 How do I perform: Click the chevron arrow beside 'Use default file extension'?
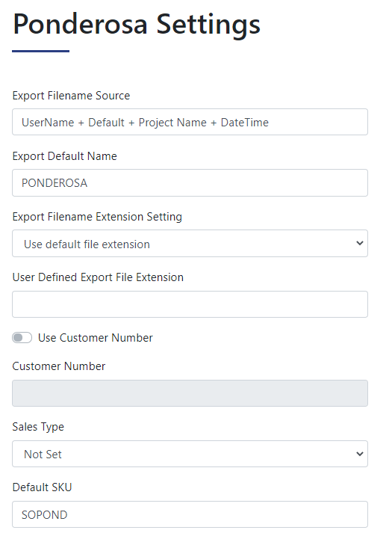coord(359,244)
